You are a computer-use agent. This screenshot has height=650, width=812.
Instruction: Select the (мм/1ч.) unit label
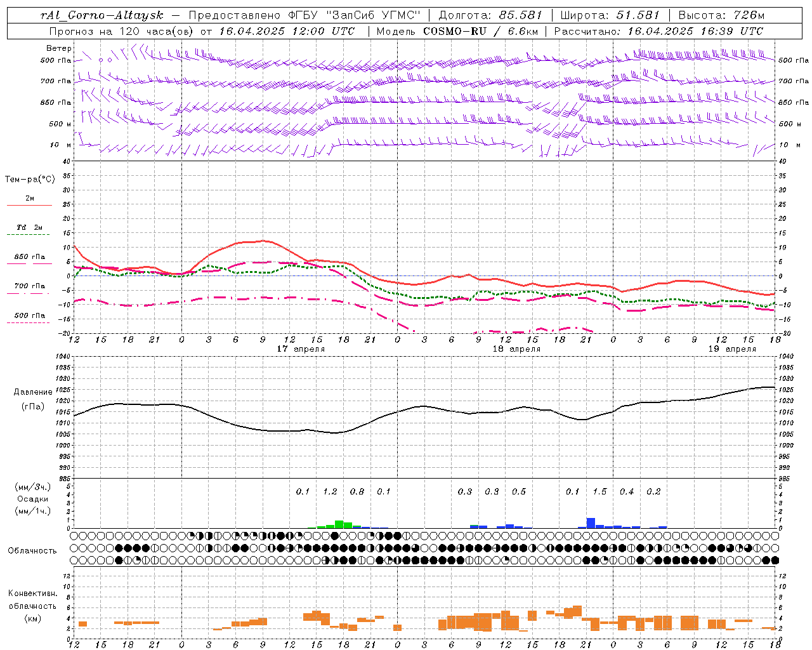click(32, 511)
